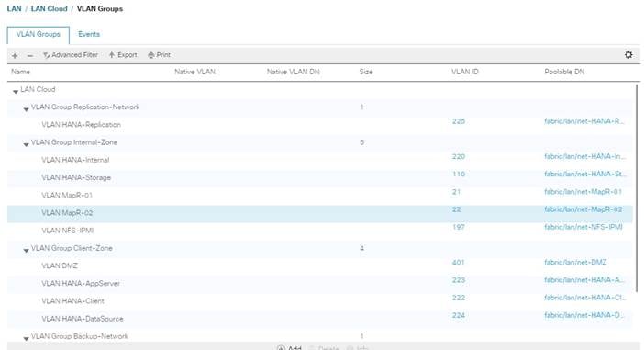This screenshot has height=350, width=644.
Task: Open table settings gear icon
Action: (x=628, y=55)
